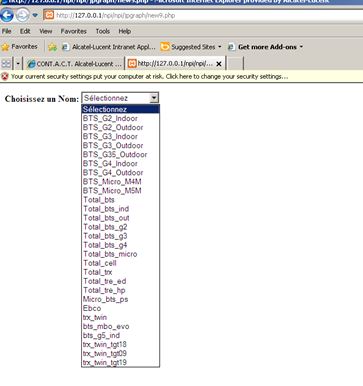Choose BTS_G3_Outdoor from the list
Viewport: 363px width, 386px height.
click(121, 145)
